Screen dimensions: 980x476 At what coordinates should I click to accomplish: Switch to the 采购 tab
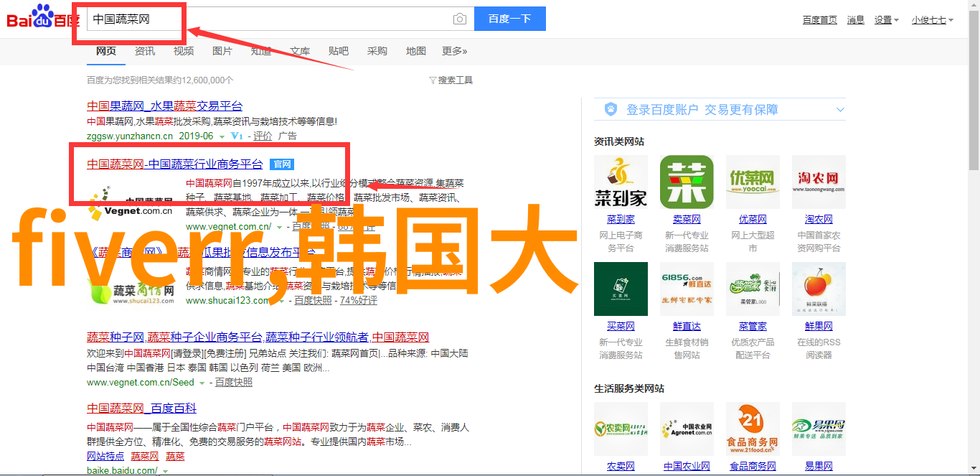[377, 51]
